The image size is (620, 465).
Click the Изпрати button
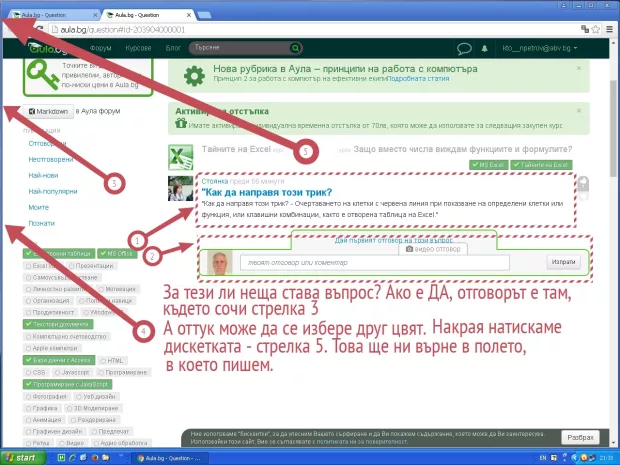[563, 262]
